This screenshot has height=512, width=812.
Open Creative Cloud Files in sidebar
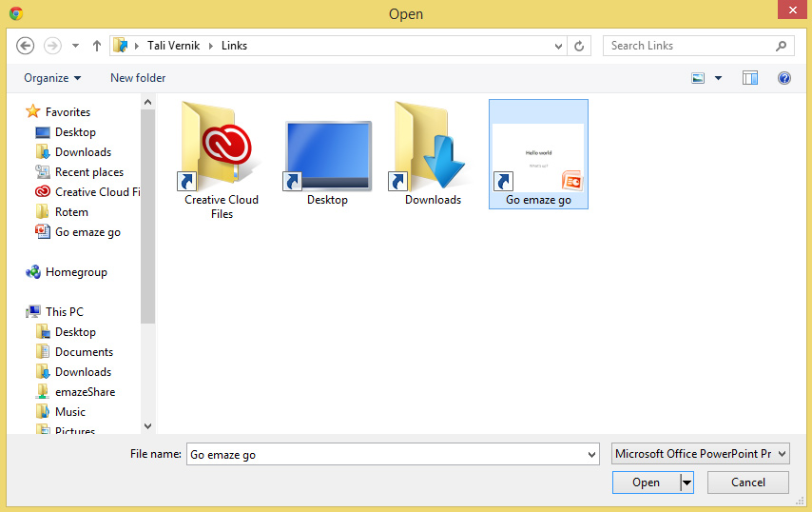[x=97, y=192]
